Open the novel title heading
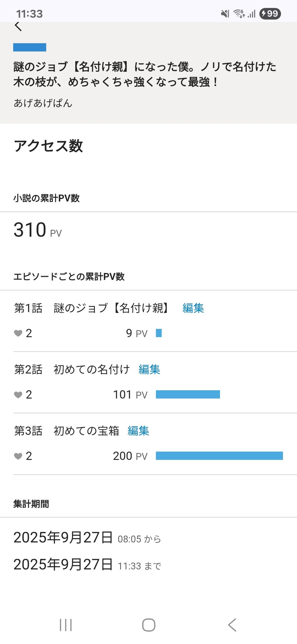The image size is (297, 644). [145, 74]
